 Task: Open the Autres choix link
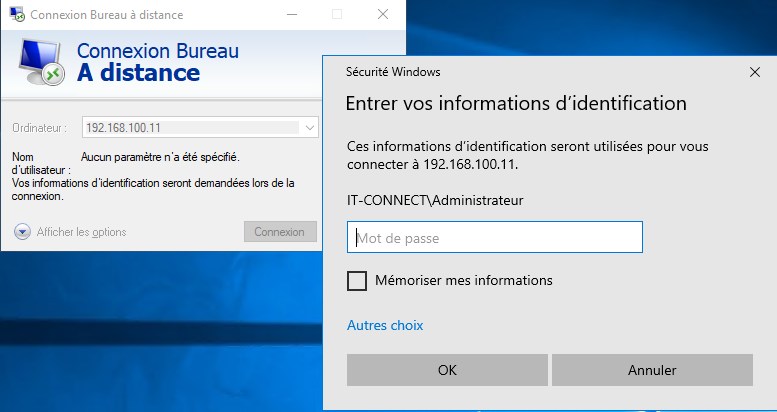tap(385, 325)
